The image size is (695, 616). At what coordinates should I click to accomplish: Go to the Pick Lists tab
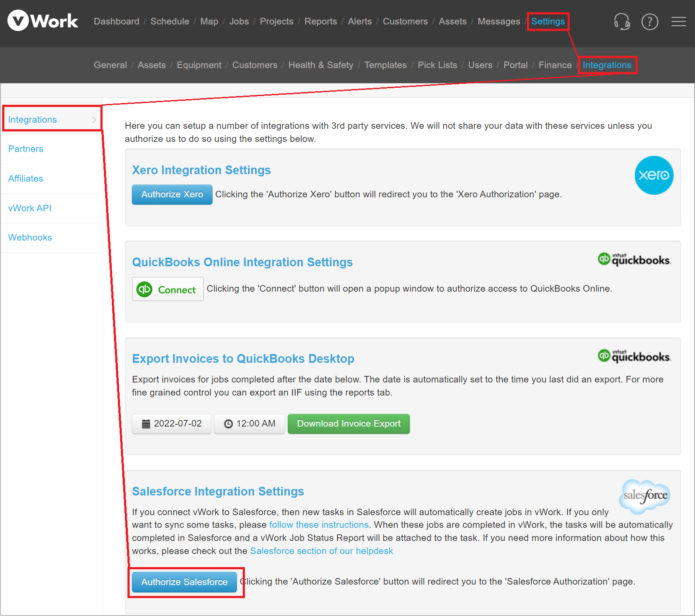(x=437, y=65)
